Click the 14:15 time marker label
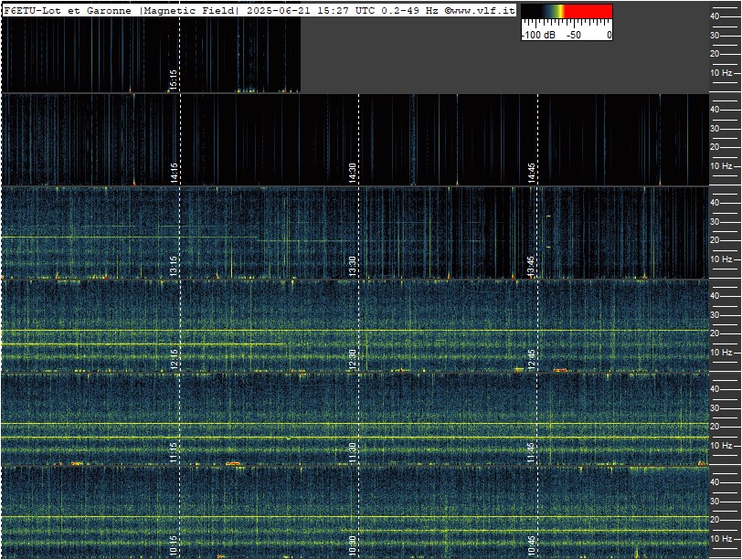This screenshot has height=560, width=742. coord(174,173)
